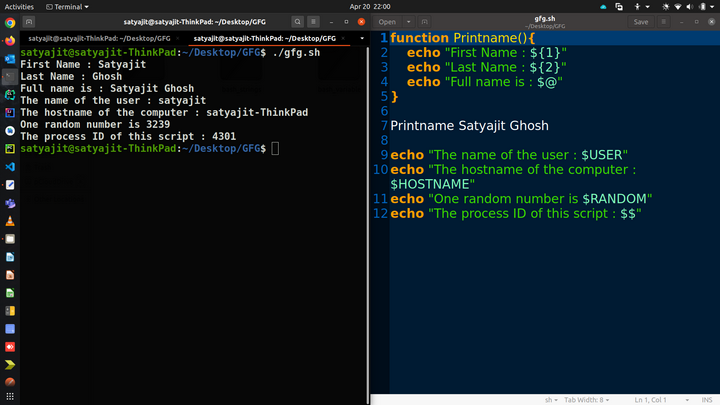Open the Ln 1, Col 1 position dropdown
Screen dimensions: 720x405
[662, 400]
